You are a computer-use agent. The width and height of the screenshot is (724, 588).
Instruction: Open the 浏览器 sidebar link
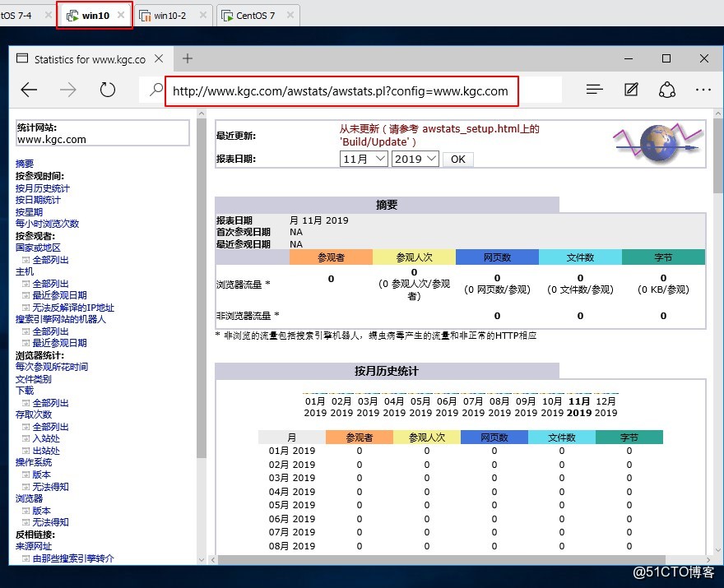pyautogui.click(x=29, y=498)
